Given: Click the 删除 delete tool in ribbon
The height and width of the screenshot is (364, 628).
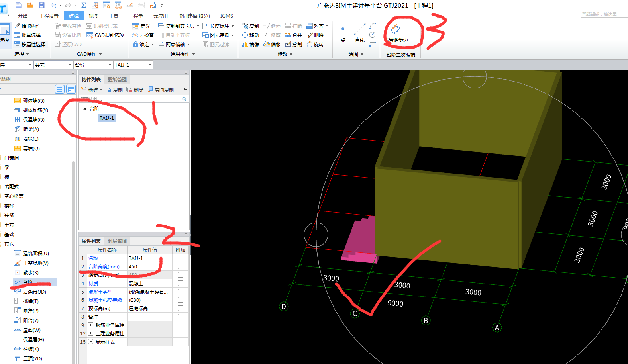Looking at the screenshot, I should 315,35.
